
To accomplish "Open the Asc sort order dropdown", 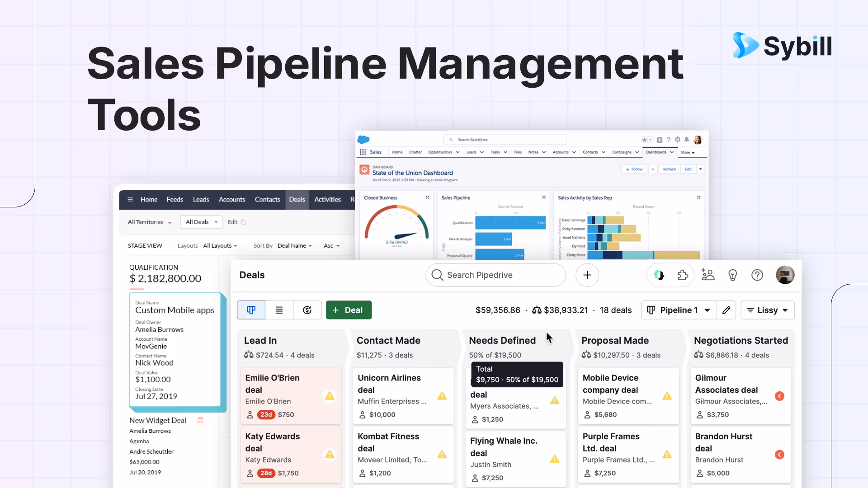I will tap(332, 246).
